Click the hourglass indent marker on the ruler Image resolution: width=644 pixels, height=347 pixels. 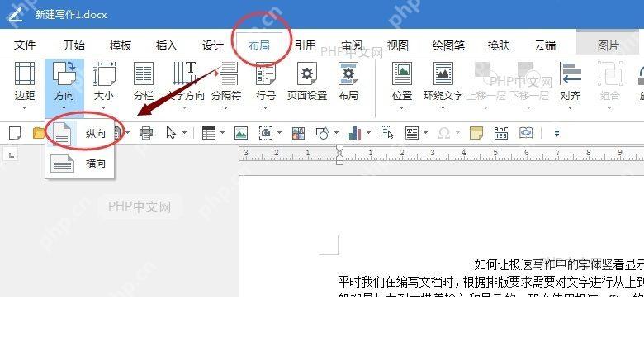click(x=339, y=154)
